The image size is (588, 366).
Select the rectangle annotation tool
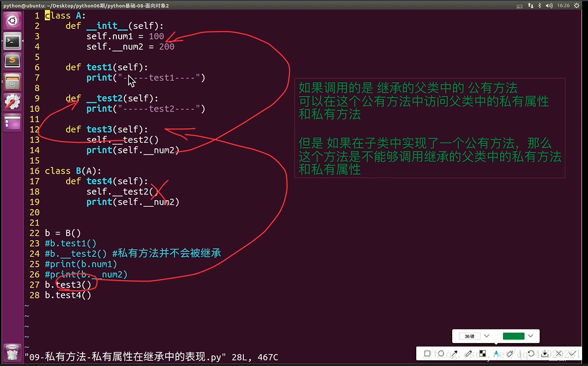[427, 353]
